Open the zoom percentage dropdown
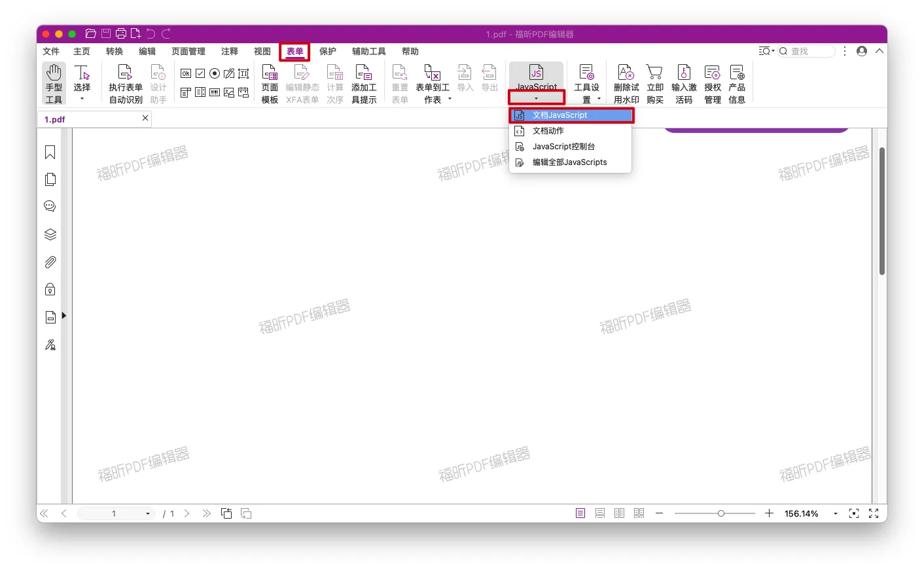 coord(835,514)
